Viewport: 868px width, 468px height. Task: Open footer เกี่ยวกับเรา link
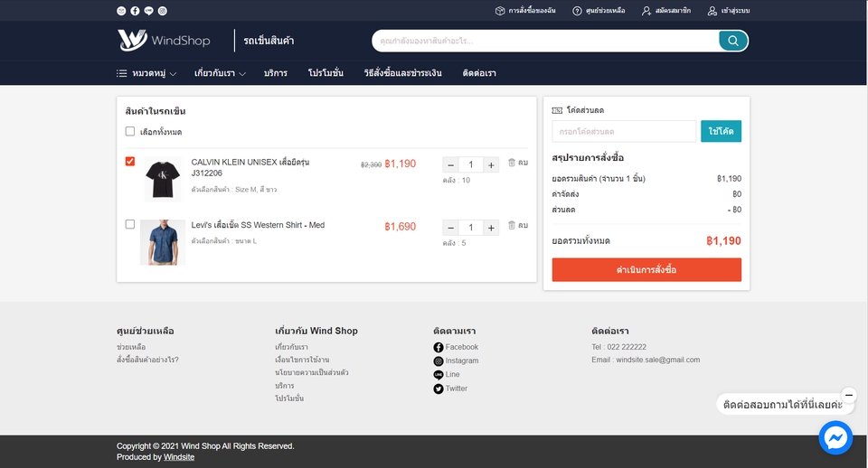[292, 347]
